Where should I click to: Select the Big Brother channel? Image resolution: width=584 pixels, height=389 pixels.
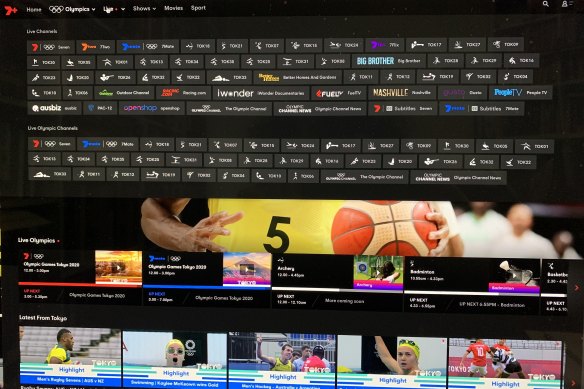point(389,61)
